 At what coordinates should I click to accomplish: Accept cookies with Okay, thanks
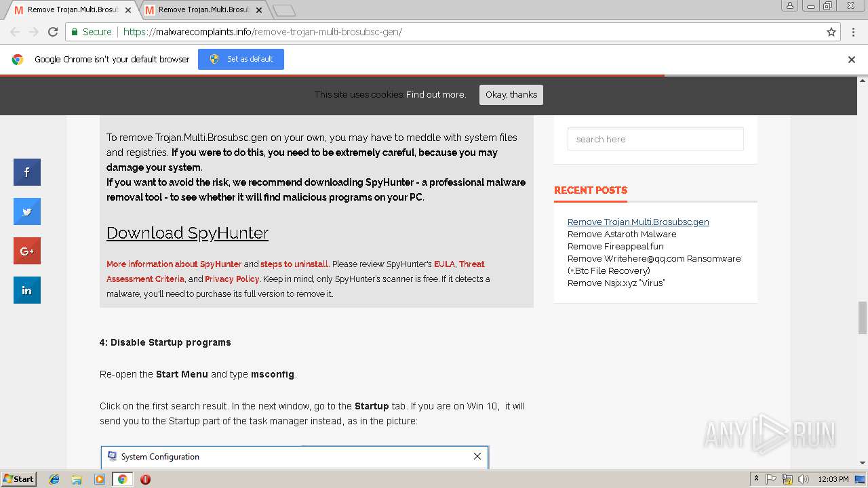point(511,95)
